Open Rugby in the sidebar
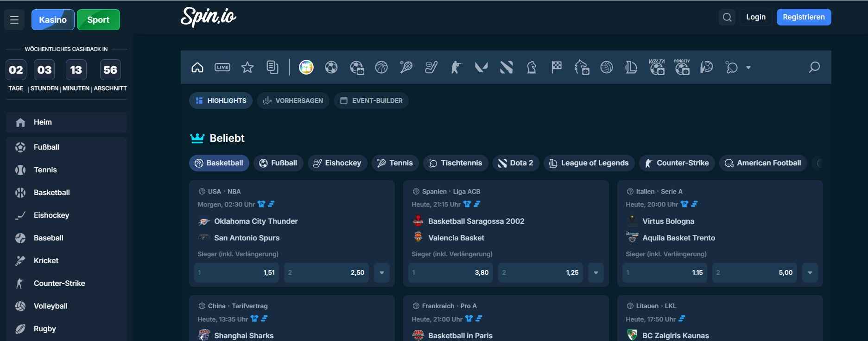This screenshot has width=868, height=341. click(x=67, y=329)
